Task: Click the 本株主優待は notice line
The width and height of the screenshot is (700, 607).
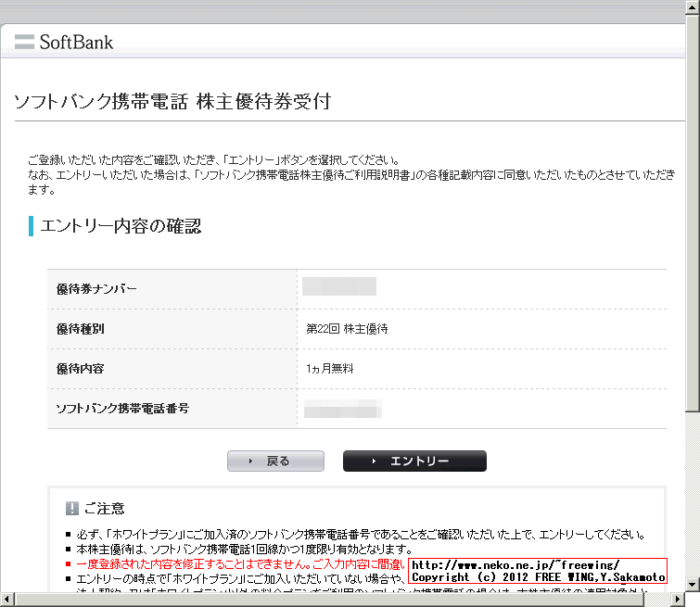Action: click(x=244, y=549)
